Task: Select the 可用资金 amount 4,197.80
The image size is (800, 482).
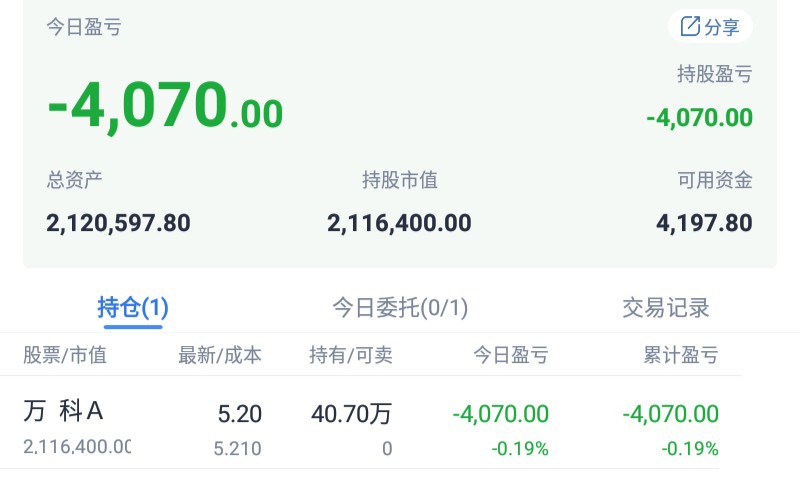Action: 704,222
